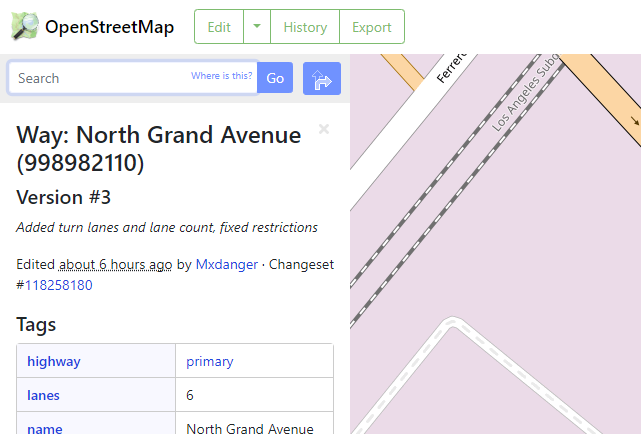Open the 'primary' tag value link
This screenshot has height=434, width=641.
[x=210, y=361]
